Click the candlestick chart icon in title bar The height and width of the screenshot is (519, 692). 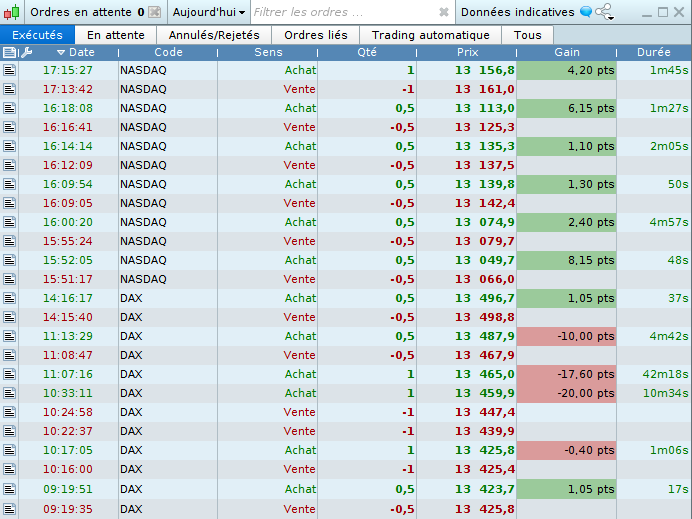(x=12, y=12)
